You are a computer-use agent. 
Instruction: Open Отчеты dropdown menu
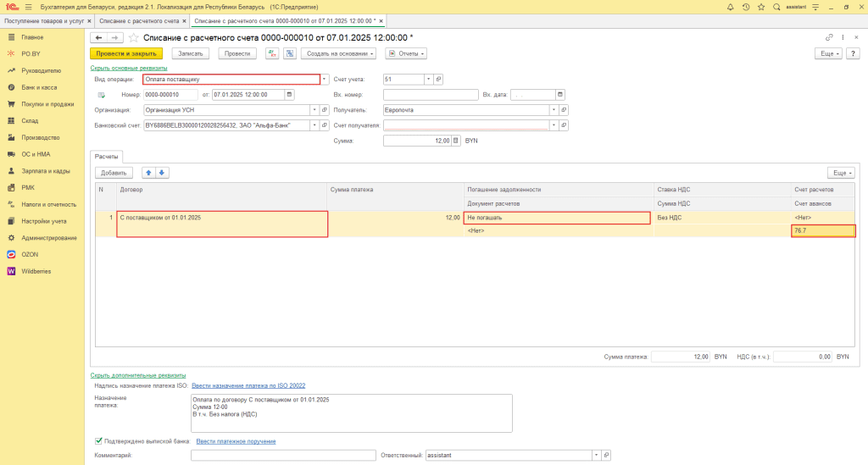(406, 53)
